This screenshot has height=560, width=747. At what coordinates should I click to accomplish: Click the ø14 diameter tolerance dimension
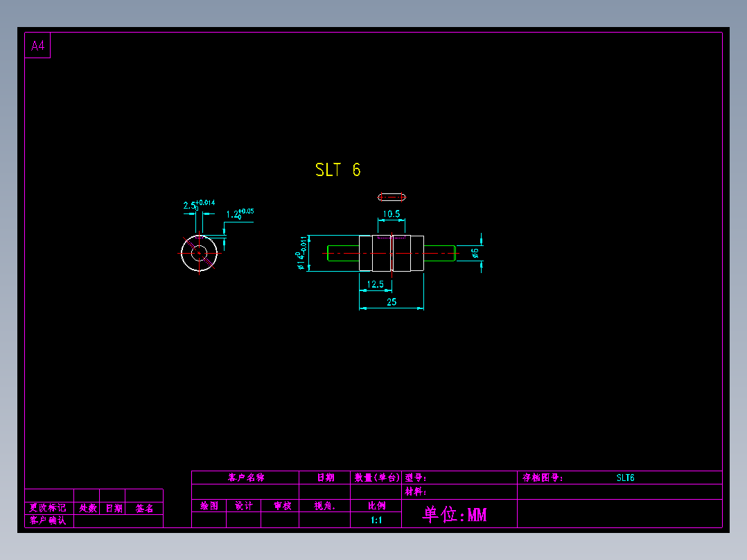click(301, 253)
